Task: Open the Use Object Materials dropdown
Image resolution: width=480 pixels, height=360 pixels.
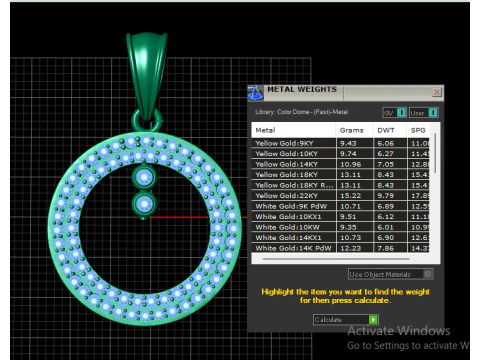Action: pyautogui.click(x=391, y=274)
